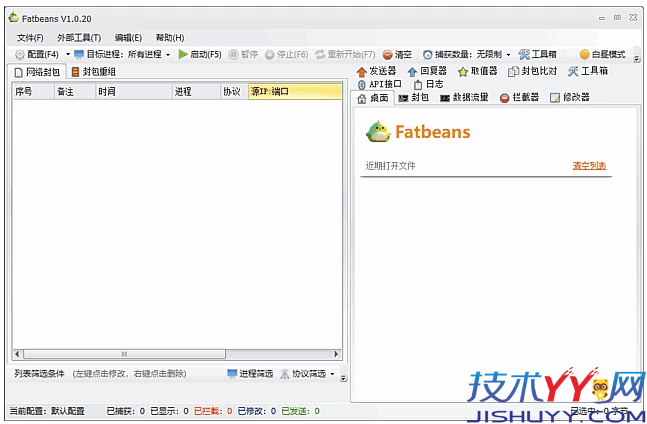Click the 已捕获: 0 status entry
Screen dimensions: 647x424
[126, 411]
